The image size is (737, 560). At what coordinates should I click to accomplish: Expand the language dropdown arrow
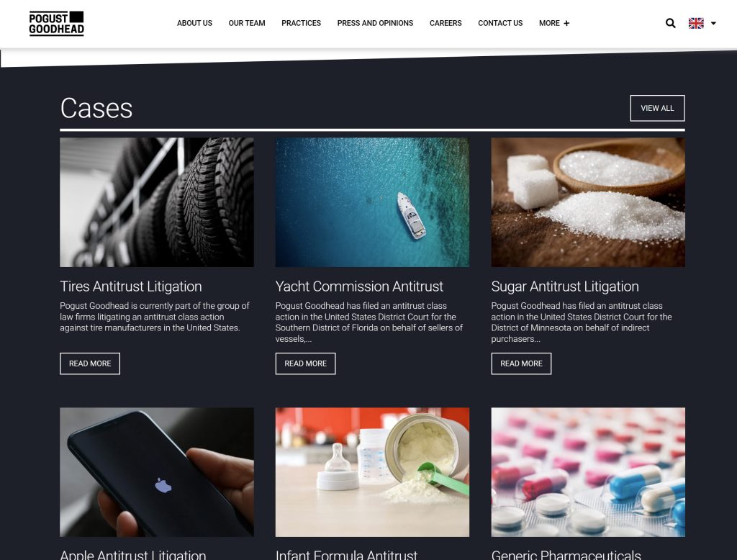(713, 23)
